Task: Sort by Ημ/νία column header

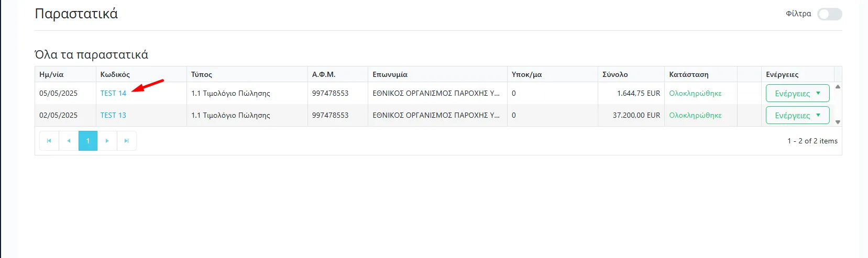Action: pos(51,74)
